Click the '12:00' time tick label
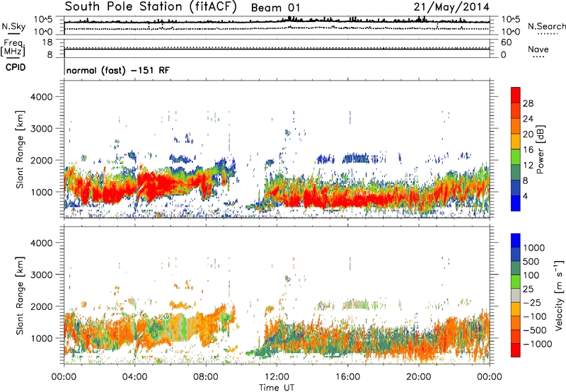 point(277,377)
